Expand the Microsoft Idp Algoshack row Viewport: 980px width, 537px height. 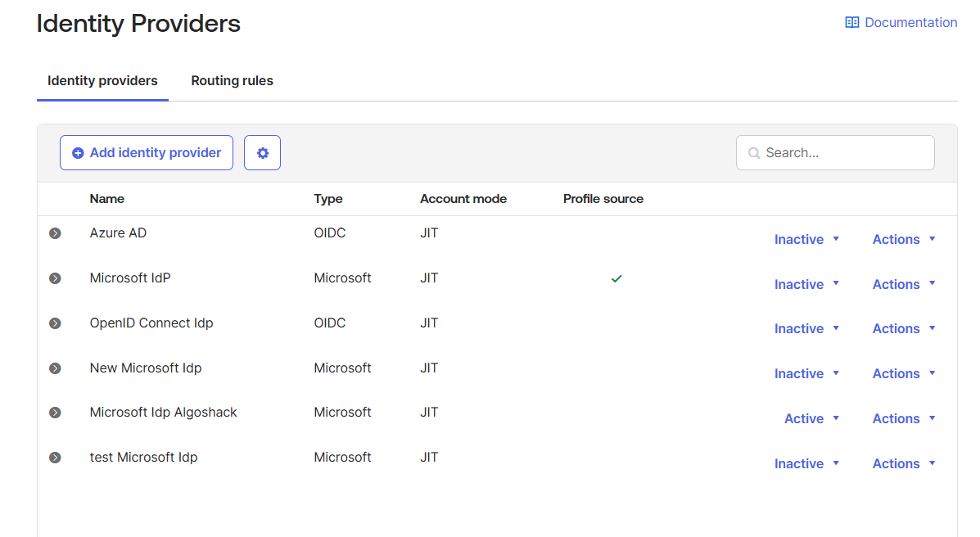pos(55,413)
